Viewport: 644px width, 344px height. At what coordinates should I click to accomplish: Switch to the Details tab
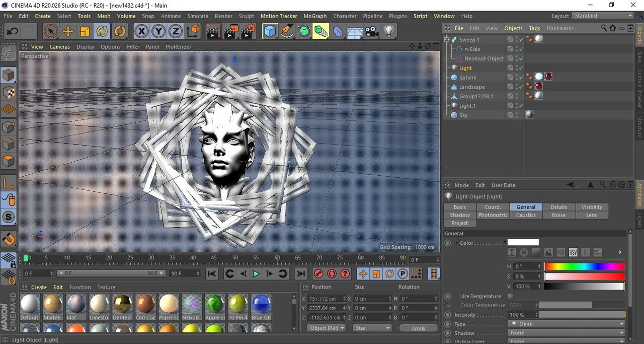pyautogui.click(x=558, y=207)
